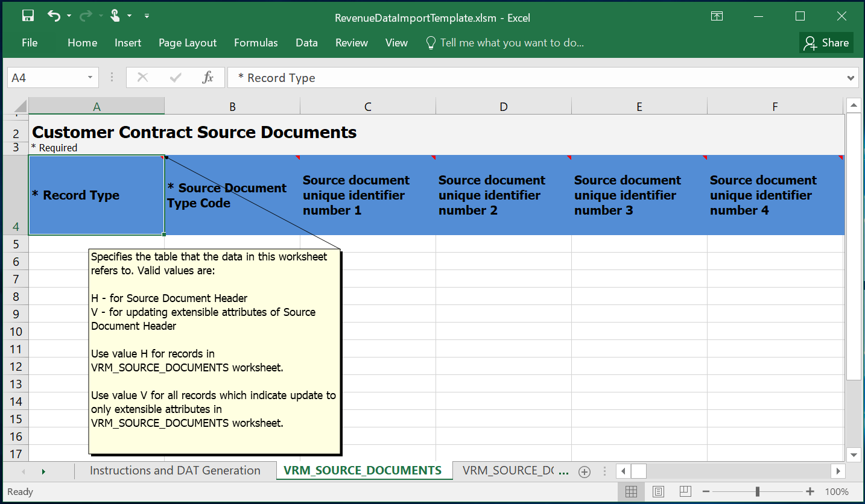Click the zoom in plus button
Screen dimensions: 865x504
(810, 491)
